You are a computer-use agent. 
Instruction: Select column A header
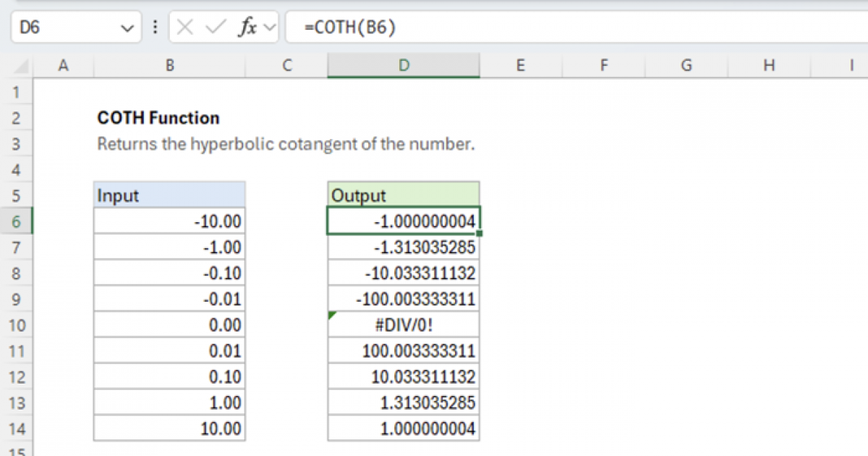(64, 65)
